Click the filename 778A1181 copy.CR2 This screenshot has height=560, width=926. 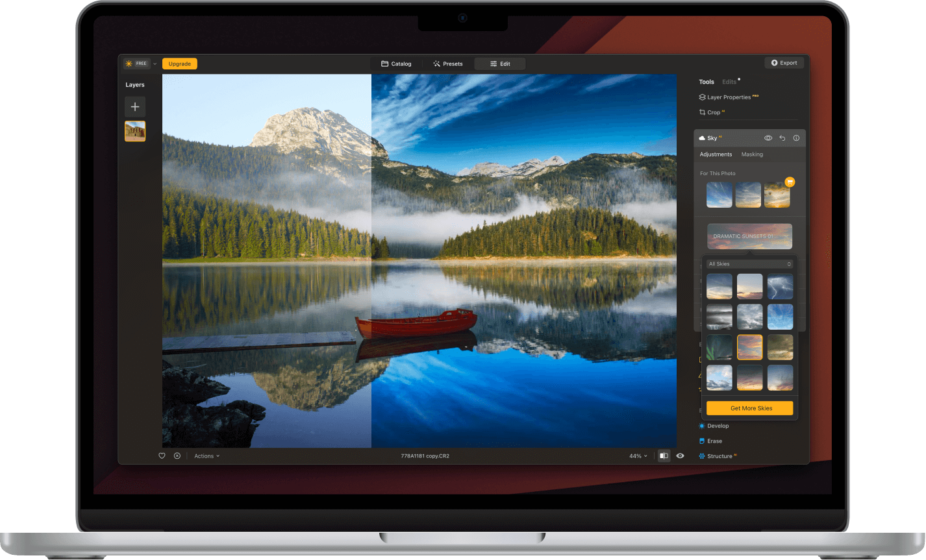(x=425, y=456)
